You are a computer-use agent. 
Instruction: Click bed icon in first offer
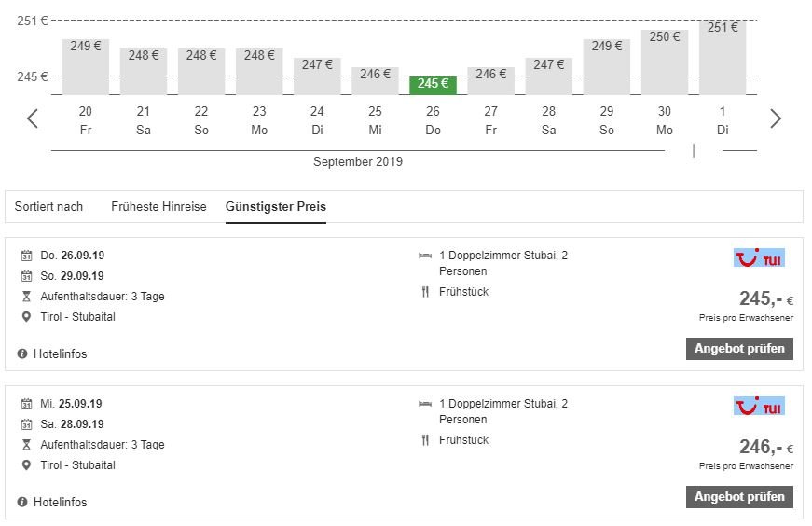[x=425, y=256]
